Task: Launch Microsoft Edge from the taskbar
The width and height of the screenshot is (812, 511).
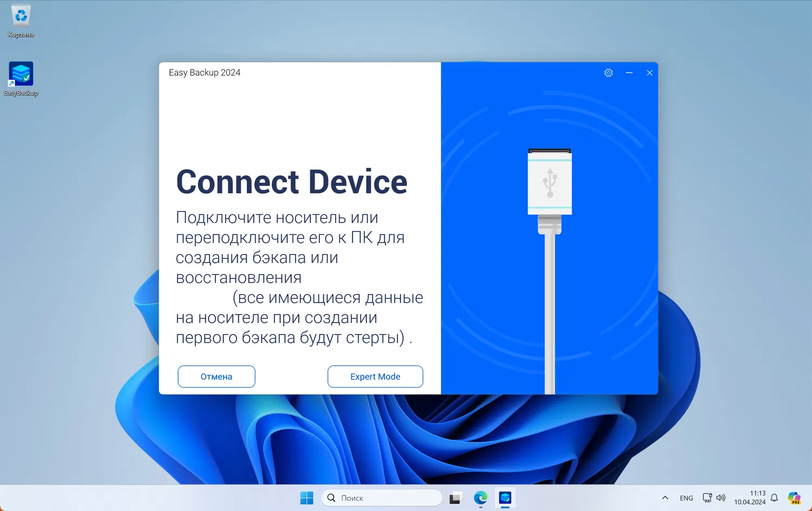Action: (480, 498)
